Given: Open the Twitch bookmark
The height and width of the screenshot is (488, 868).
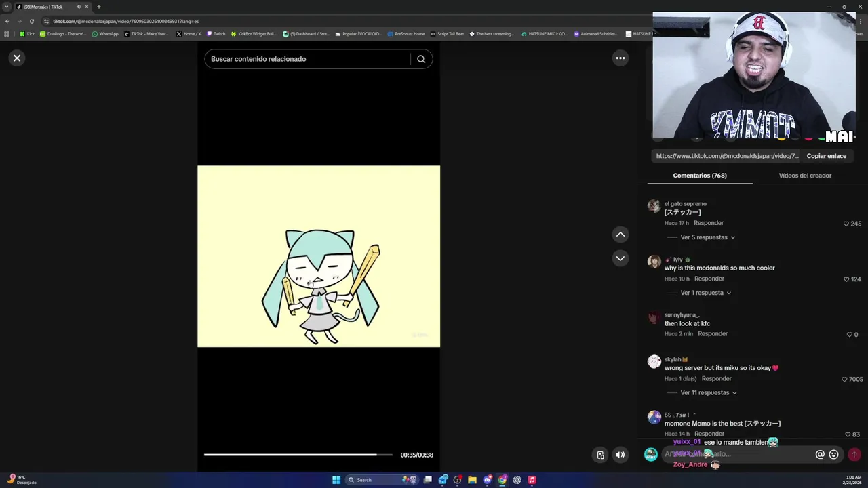Looking at the screenshot, I should click(216, 34).
